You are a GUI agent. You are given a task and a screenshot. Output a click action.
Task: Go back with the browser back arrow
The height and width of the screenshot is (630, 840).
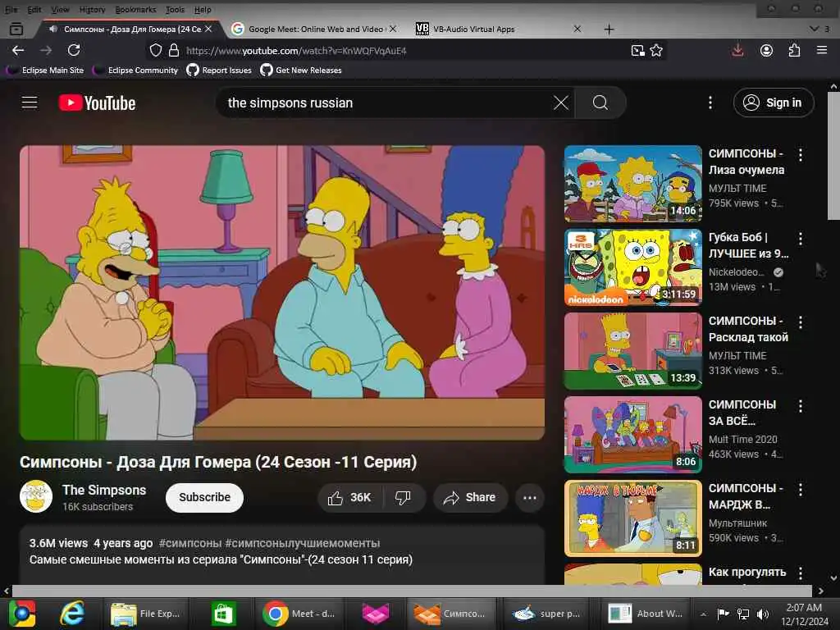tap(18, 50)
